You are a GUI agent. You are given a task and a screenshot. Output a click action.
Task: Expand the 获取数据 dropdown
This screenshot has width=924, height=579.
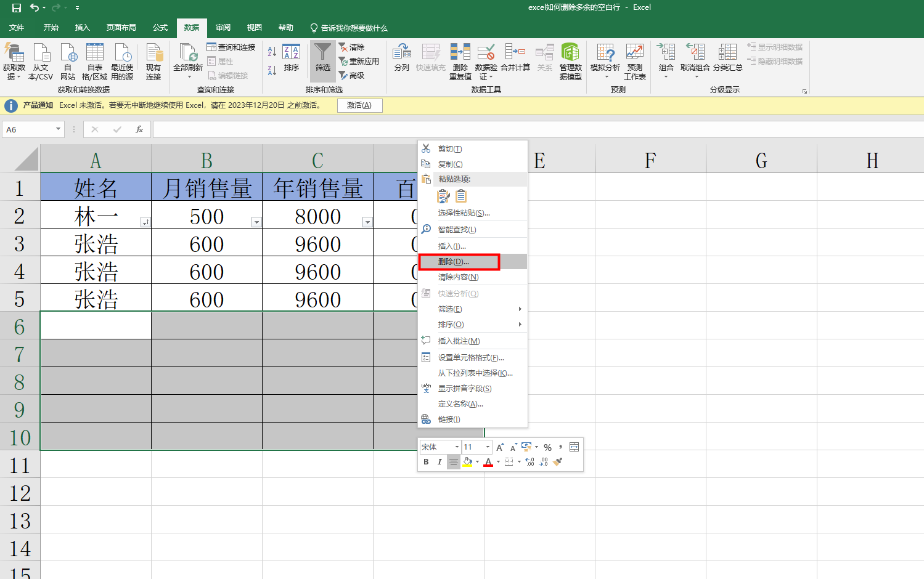(14, 62)
